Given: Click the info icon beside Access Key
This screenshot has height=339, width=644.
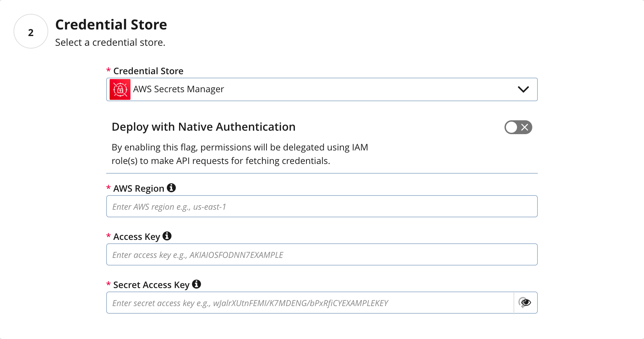Looking at the screenshot, I should pos(167,236).
